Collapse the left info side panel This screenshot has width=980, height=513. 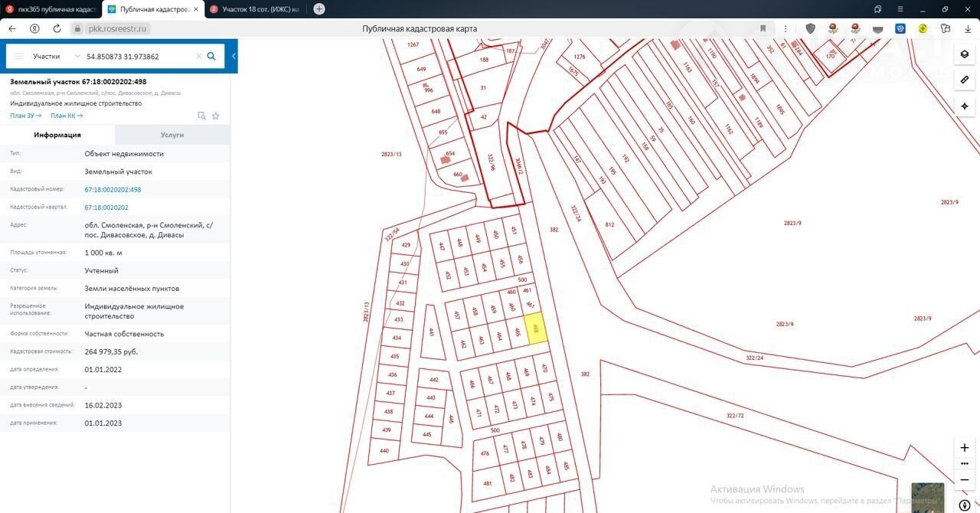[x=234, y=57]
